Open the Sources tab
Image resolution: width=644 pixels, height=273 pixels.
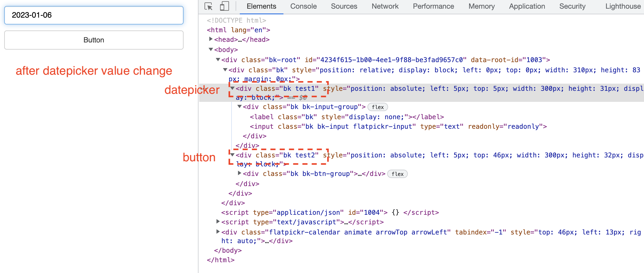[344, 6]
